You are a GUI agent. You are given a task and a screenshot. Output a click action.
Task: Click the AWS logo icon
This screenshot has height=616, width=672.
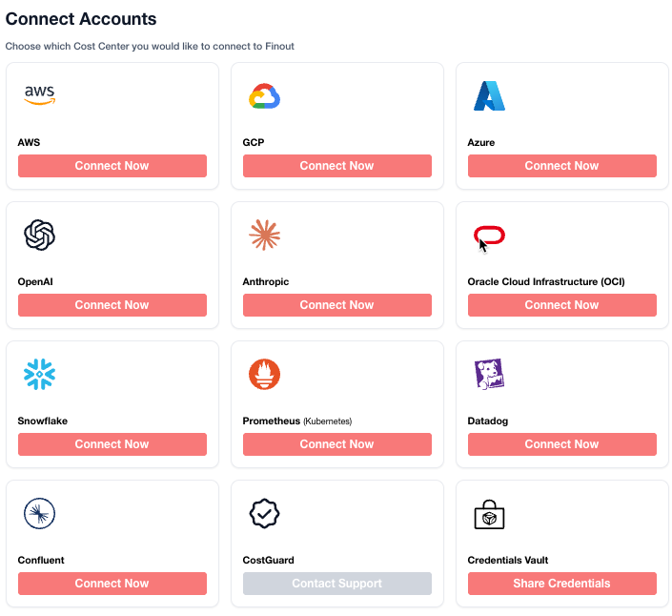(39, 95)
